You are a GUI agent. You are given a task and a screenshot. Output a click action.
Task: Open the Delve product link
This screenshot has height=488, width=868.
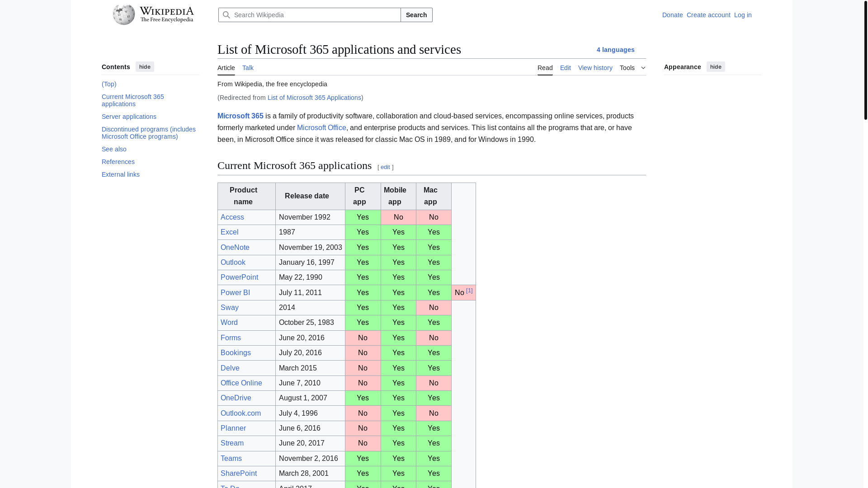[x=230, y=368]
